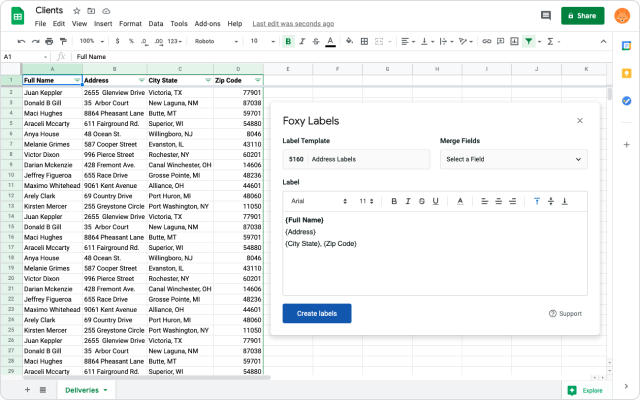
Task: Format as percent with the percent icon
Action: coord(131,41)
